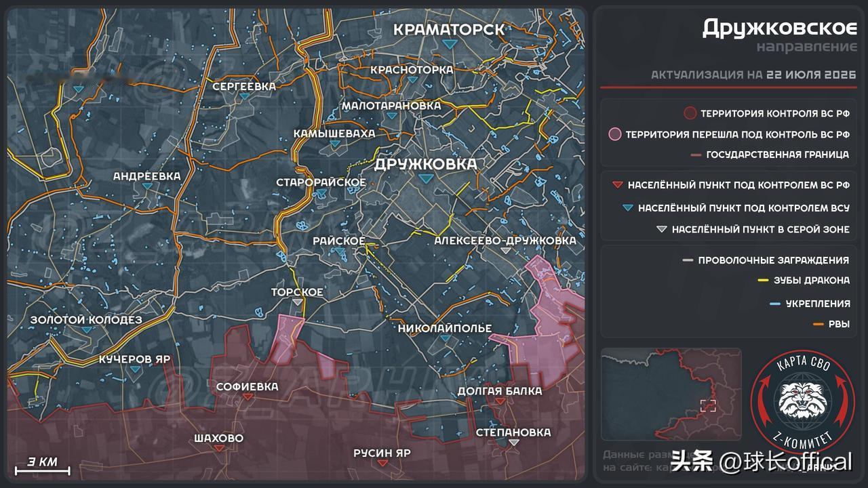The height and width of the screenshot is (488, 868).
Task: Select the grey triangle icon in legend
Action: pos(661,230)
